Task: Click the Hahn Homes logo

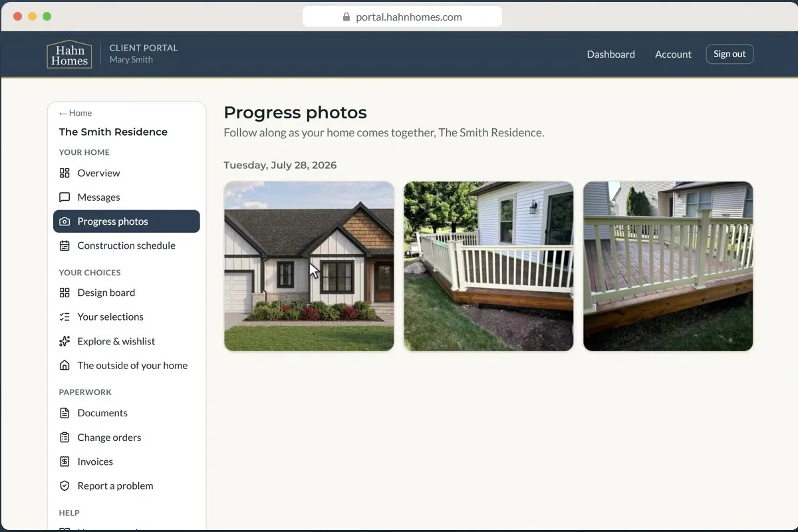Action: 70,55
